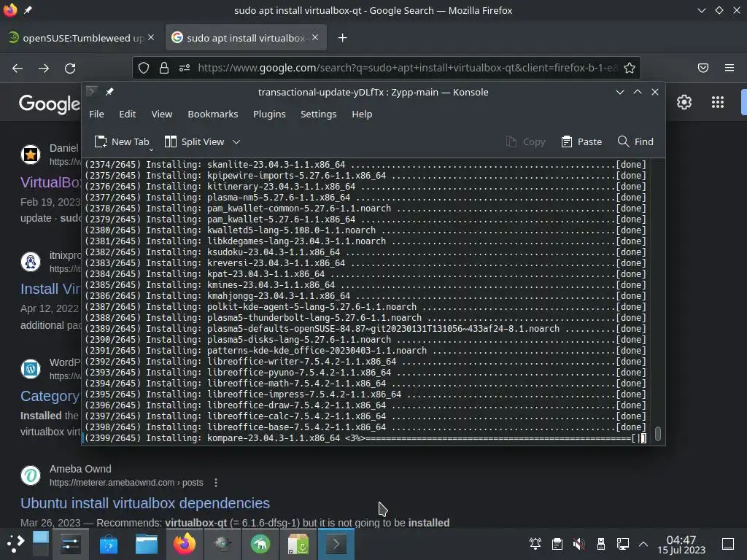Reload the Firefox page
Viewport: 747px width, 560px height.
click(70, 68)
